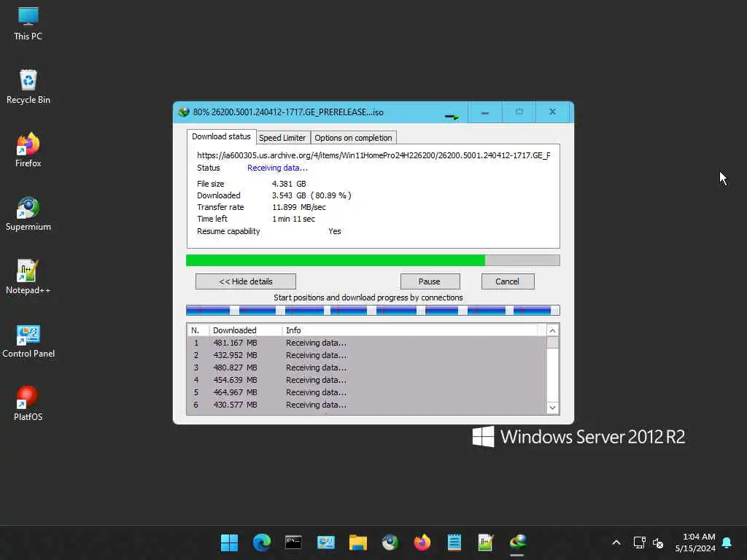The width and height of the screenshot is (747, 560).
Task: Select connection row 454.639 MB
Action: click(366, 380)
